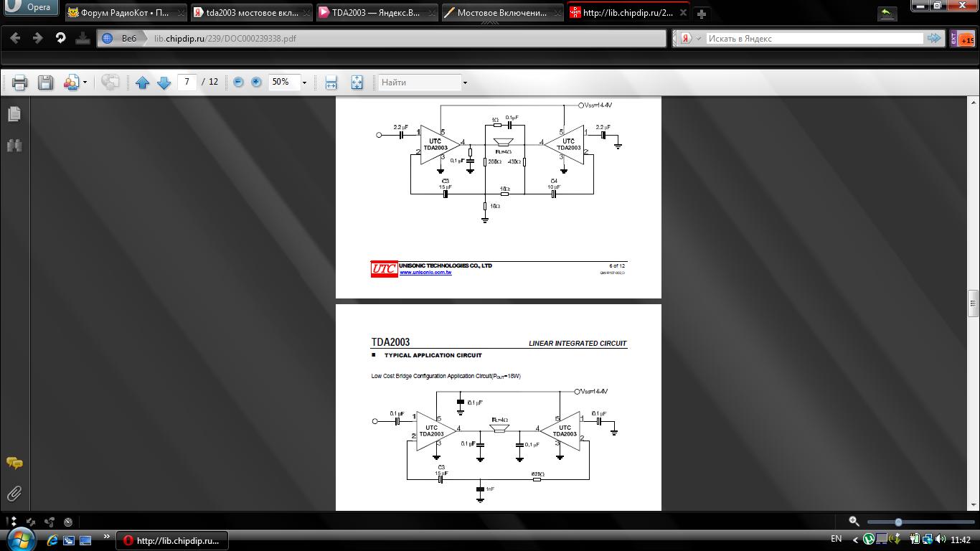Screen dimensions: 980x551
Task: Open the collaborate/share people icon in PDF toolbar
Action: click(x=71, y=83)
